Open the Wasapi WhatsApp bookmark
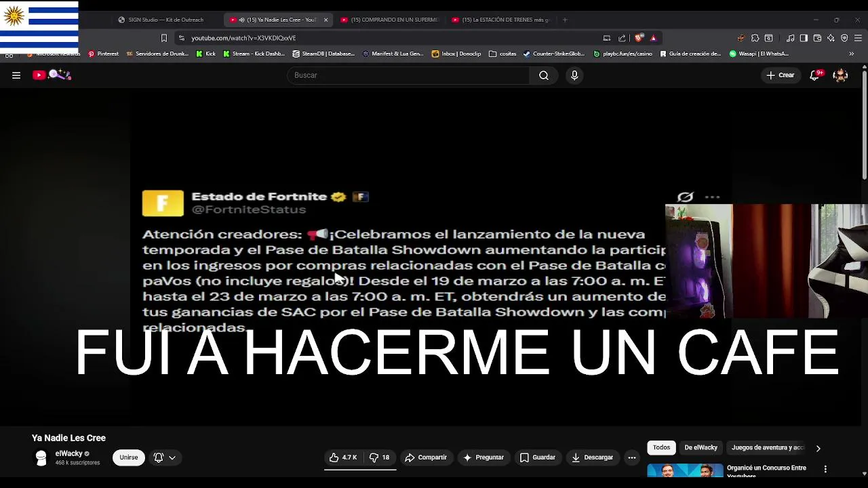 coord(759,54)
